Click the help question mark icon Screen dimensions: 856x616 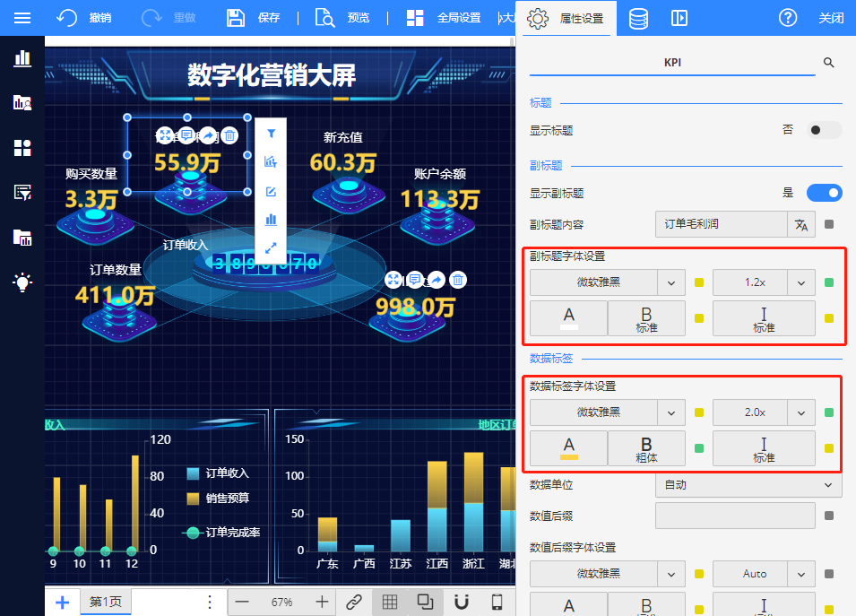coord(788,18)
